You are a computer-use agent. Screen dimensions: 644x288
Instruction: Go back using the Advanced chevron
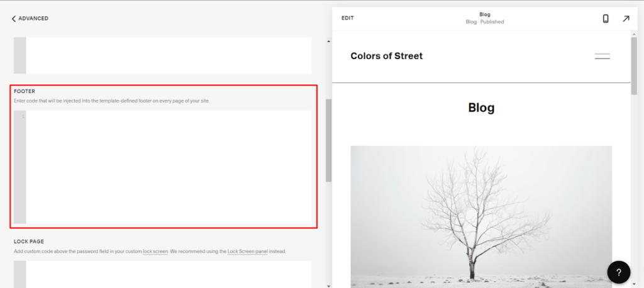14,18
